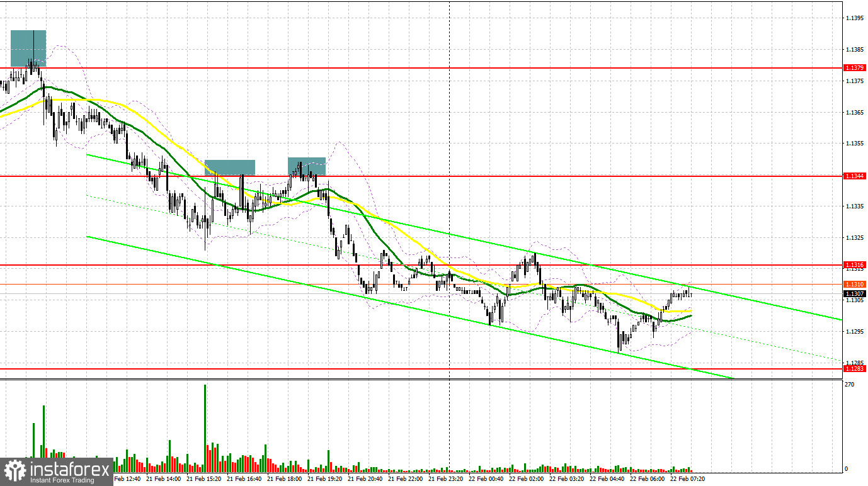Click the red 1.1310 price label
The height and width of the screenshot is (486, 868).
click(x=855, y=285)
